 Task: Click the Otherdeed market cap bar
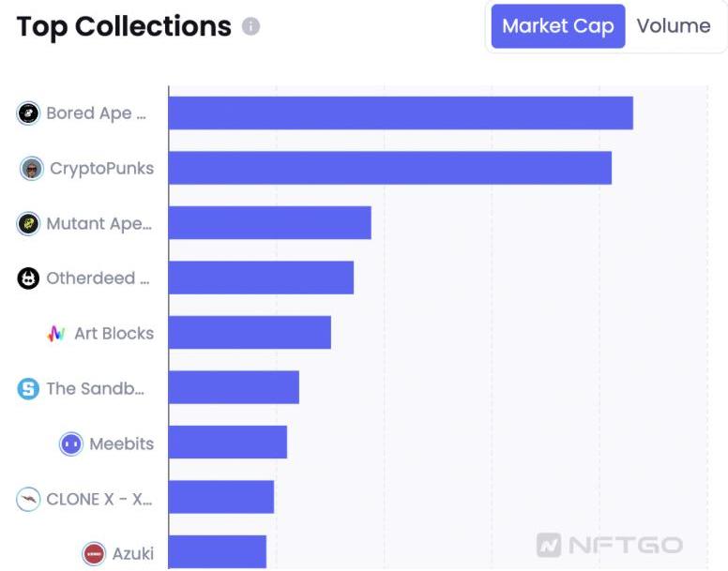point(262,278)
